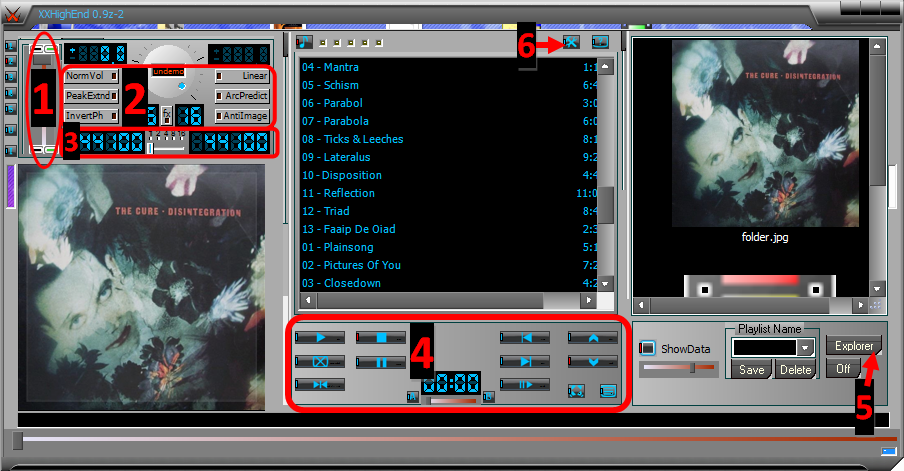The width and height of the screenshot is (904, 471).
Task: Click the crossed-box playback button
Action: click(320, 361)
